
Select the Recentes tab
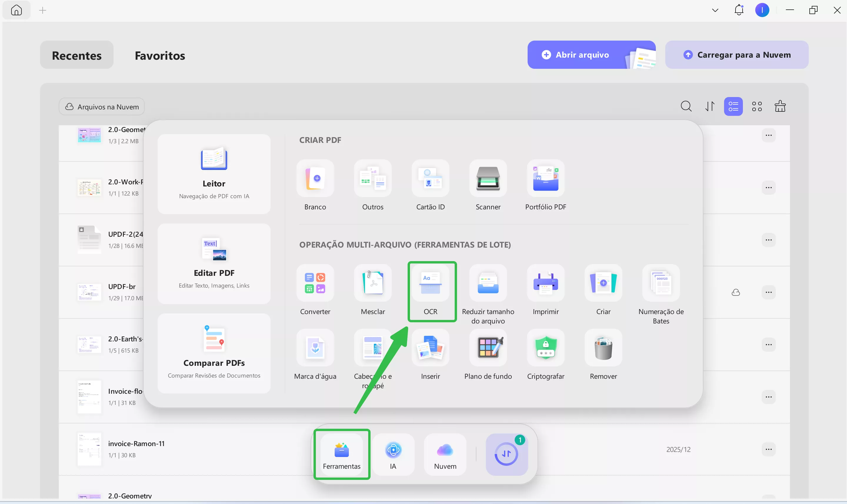(x=77, y=55)
